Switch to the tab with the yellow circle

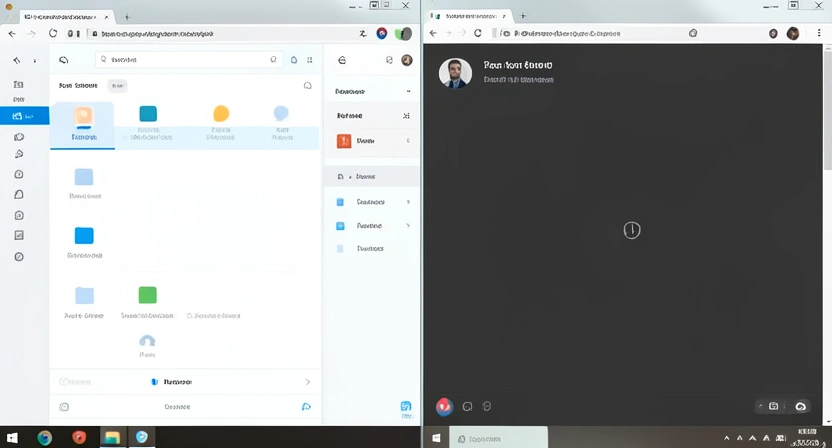pyautogui.click(x=221, y=125)
